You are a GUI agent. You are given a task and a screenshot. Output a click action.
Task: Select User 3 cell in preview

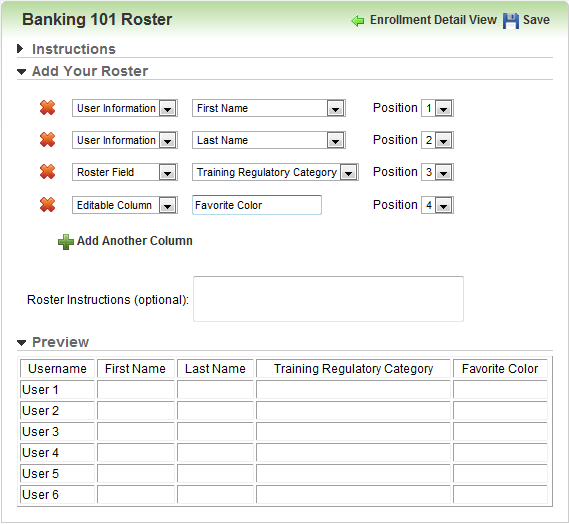tap(57, 432)
